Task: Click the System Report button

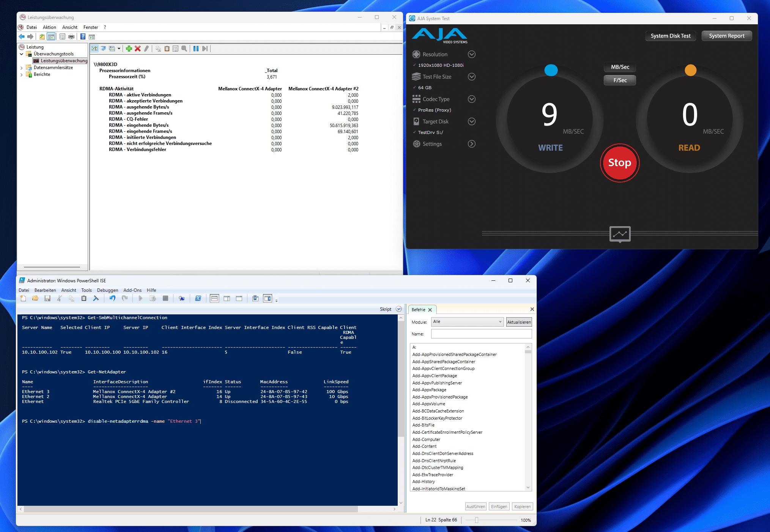Action: click(727, 36)
